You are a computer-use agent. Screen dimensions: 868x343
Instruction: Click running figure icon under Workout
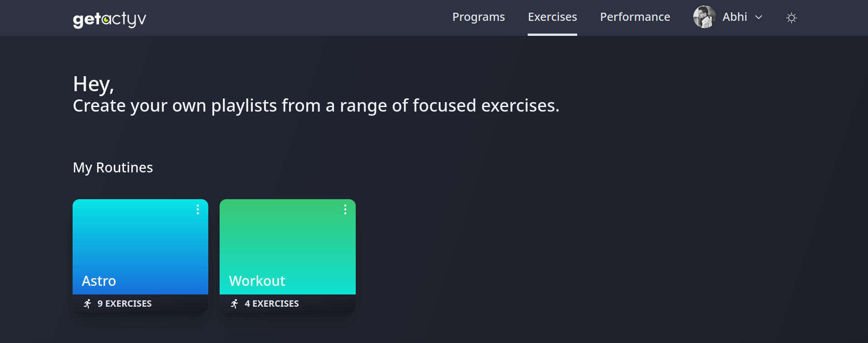pos(235,304)
